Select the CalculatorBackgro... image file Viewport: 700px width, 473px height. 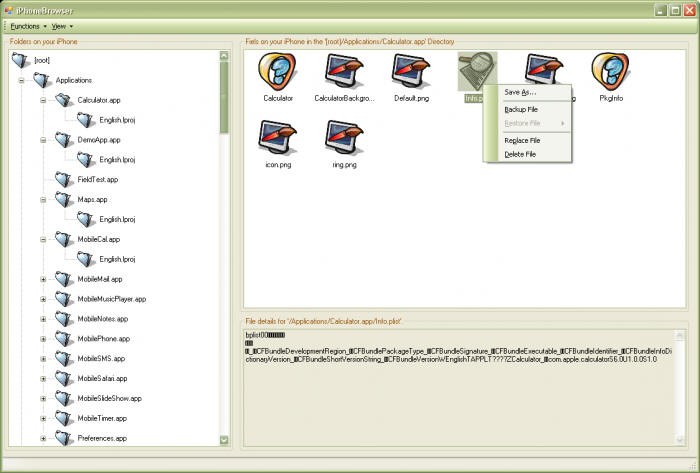(x=344, y=71)
